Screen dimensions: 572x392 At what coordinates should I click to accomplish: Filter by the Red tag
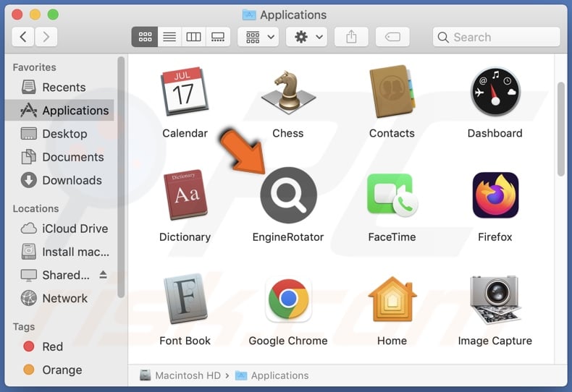[x=60, y=346]
